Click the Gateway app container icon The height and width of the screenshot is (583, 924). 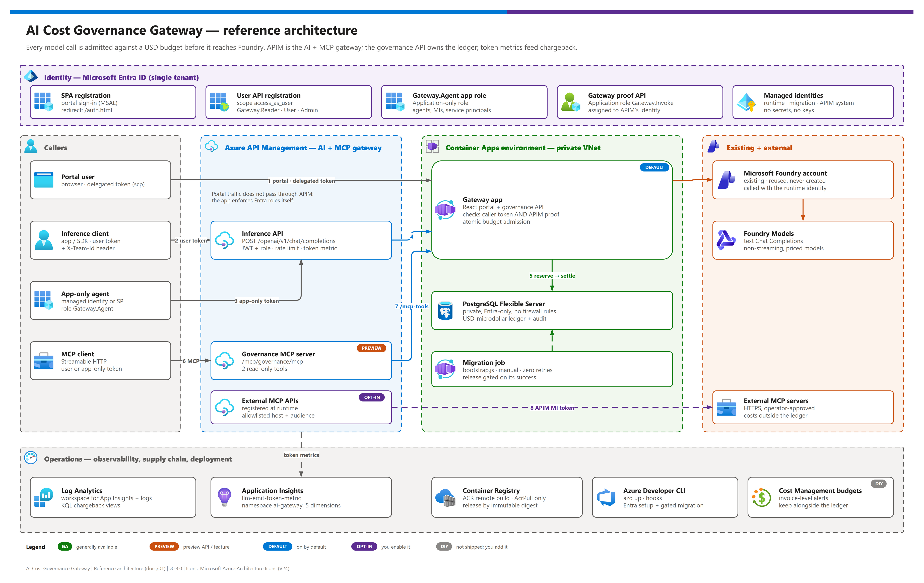tap(445, 210)
